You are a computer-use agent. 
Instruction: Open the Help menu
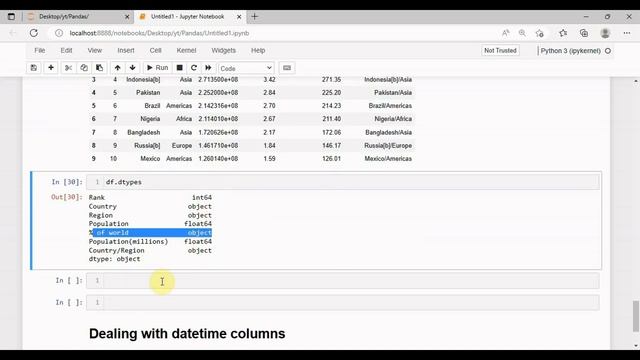[x=258, y=51]
